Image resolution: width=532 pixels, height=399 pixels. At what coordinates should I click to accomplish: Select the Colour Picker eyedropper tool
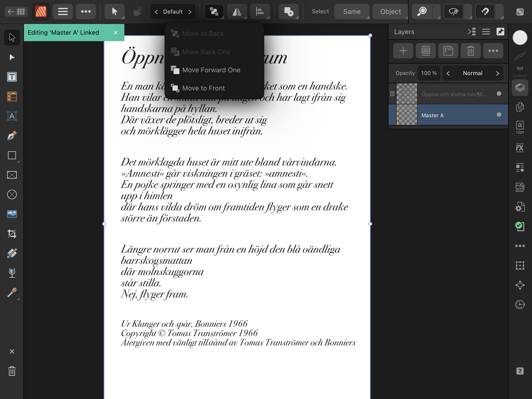[x=12, y=293]
